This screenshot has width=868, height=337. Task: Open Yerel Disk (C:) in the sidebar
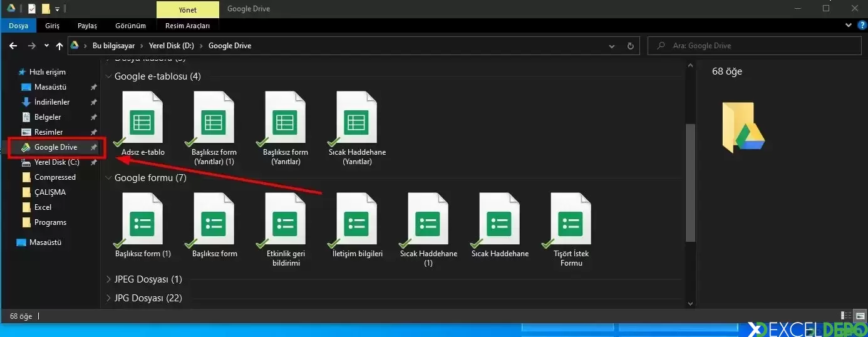pos(57,162)
